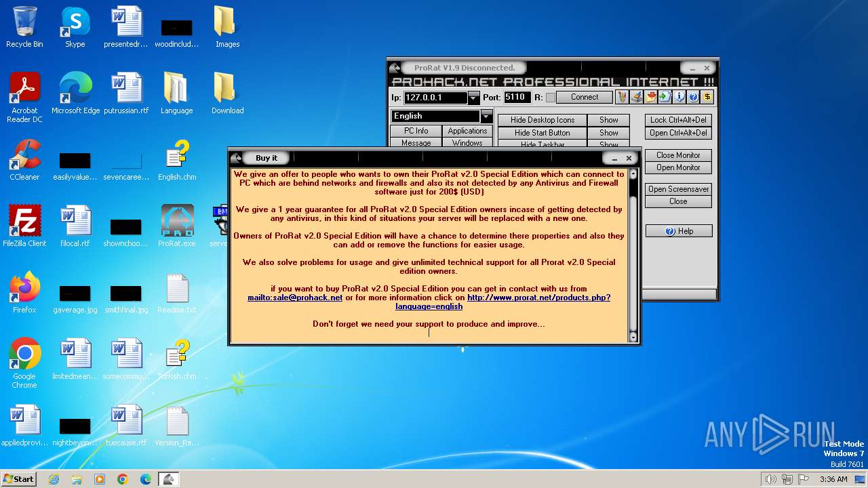Image resolution: width=868 pixels, height=488 pixels.
Task: Click the Hide Desktop Icons button
Action: point(542,120)
